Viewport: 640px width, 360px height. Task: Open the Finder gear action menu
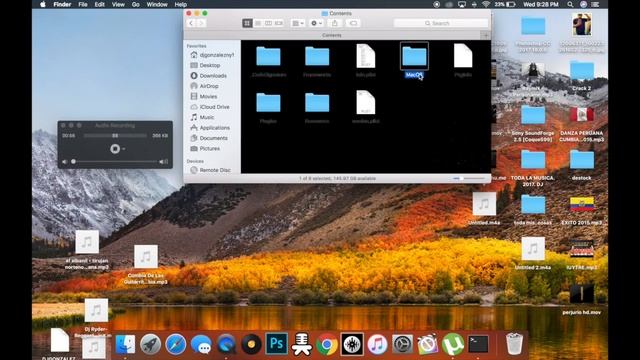(x=316, y=23)
